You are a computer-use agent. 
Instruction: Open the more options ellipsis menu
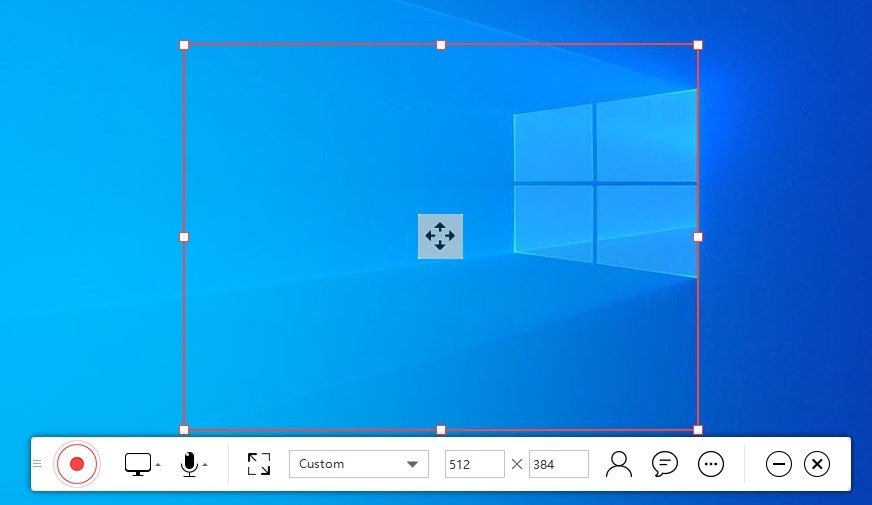coord(711,464)
